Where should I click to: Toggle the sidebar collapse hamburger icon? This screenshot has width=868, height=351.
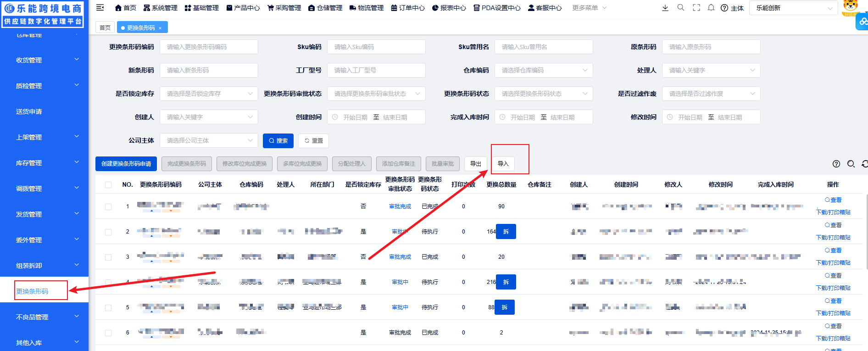(x=100, y=7)
